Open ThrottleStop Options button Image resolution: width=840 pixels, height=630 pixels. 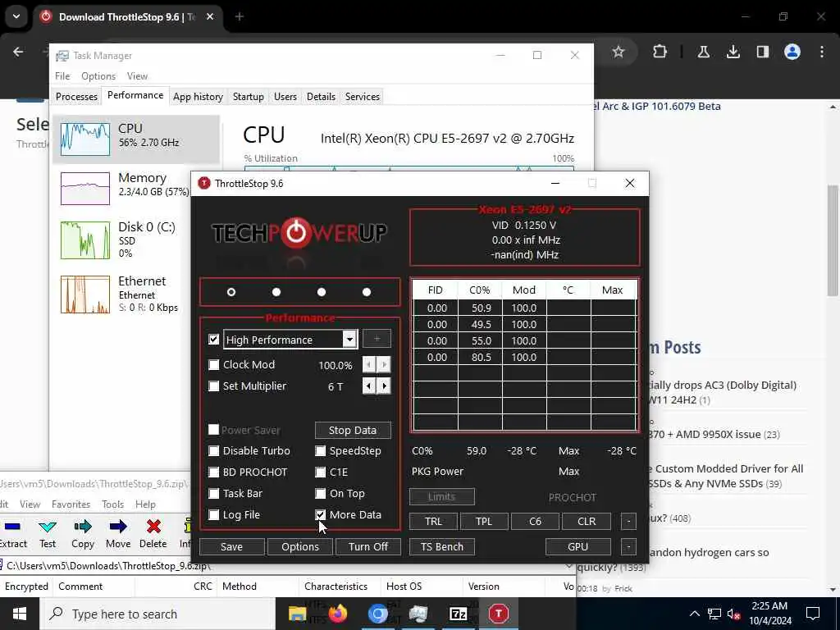pyautogui.click(x=300, y=546)
